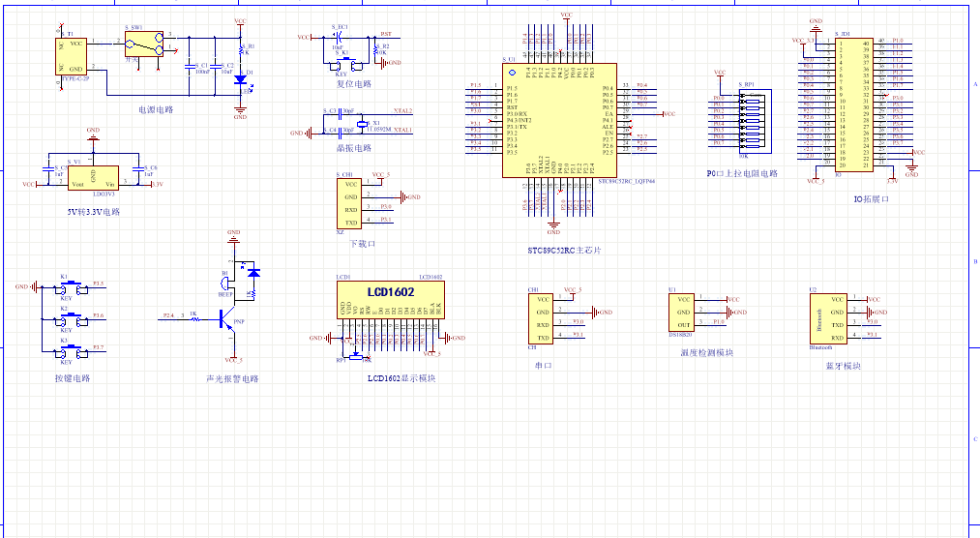Click the S_CH1 download port connector
980x538 pixels.
point(348,204)
